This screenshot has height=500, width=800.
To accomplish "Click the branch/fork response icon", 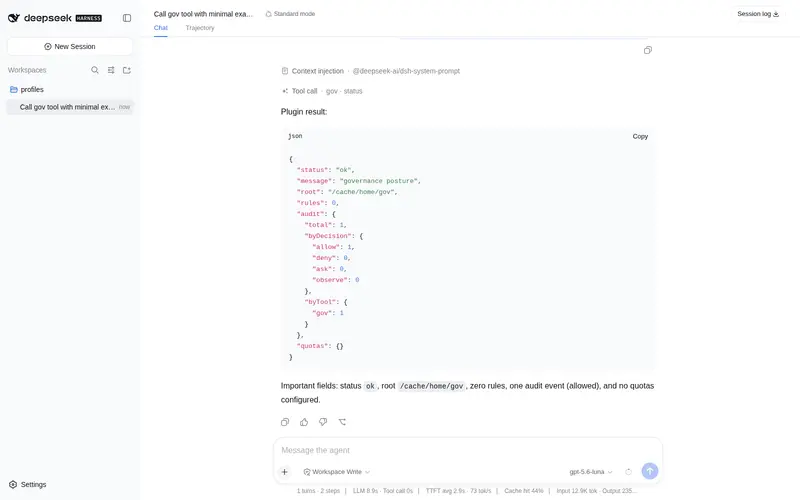I will point(342,422).
